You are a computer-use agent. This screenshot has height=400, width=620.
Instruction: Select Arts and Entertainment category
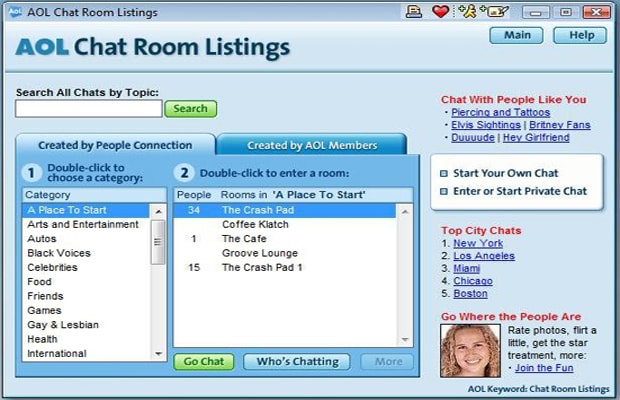coord(86,225)
